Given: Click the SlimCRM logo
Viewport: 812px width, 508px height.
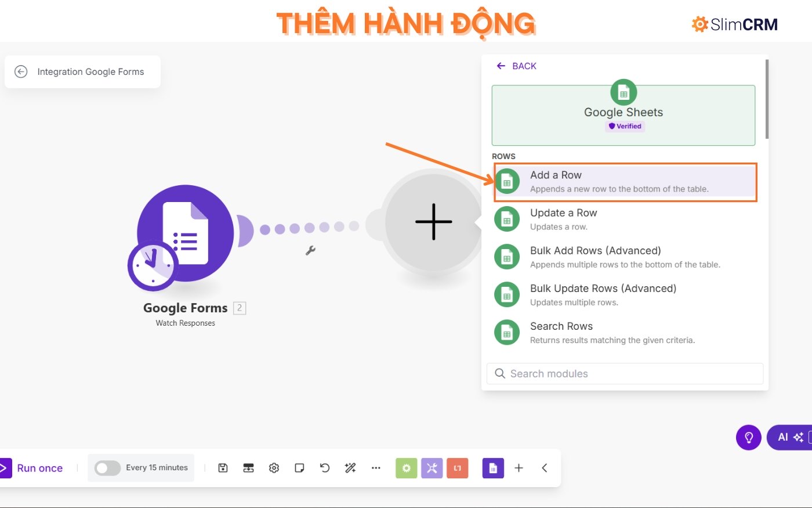Looking at the screenshot, I should coord(734,24).
